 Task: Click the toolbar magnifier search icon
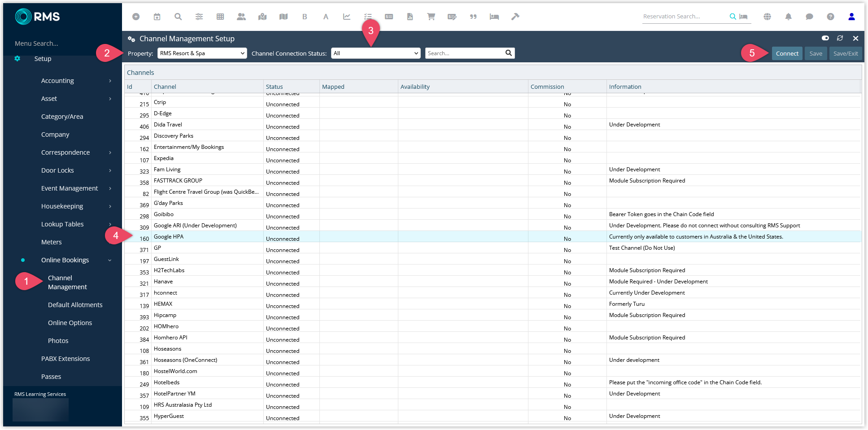click(178, 17)
